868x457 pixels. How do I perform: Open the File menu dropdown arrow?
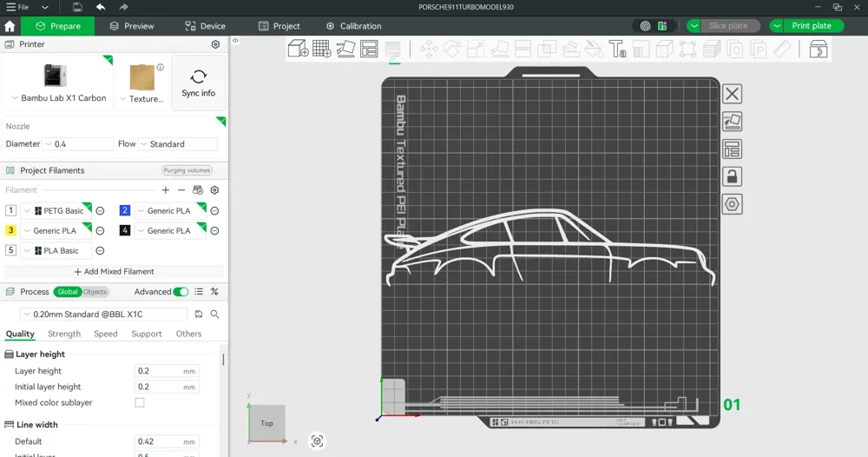click(45, 7)
